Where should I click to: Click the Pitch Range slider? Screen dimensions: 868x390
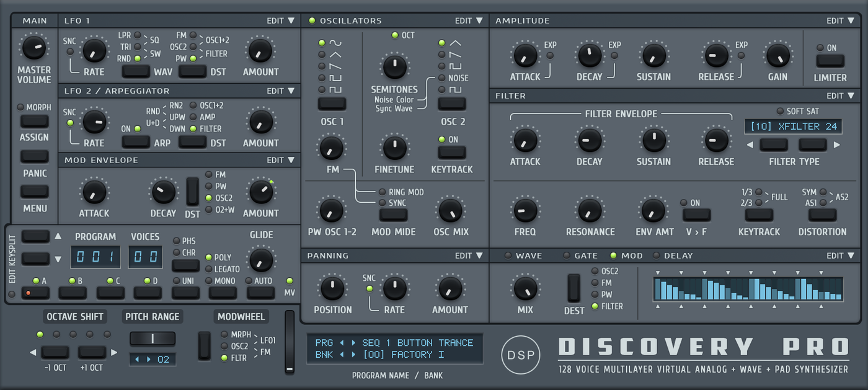(x=153, y=339)
